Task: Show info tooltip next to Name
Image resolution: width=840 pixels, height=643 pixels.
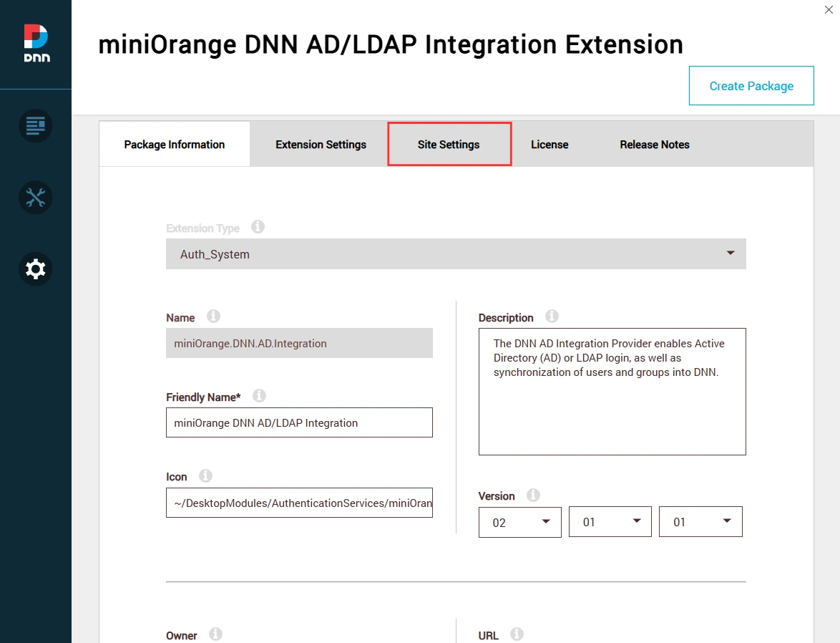Action: click(213, 316)
